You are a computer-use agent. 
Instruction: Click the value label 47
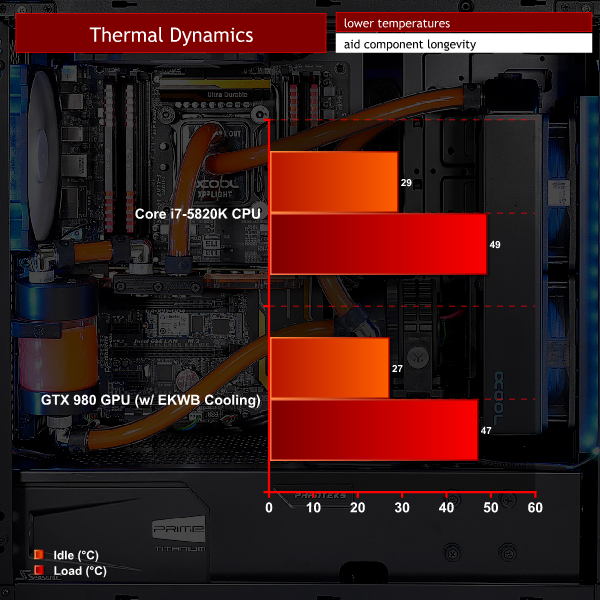486,430
